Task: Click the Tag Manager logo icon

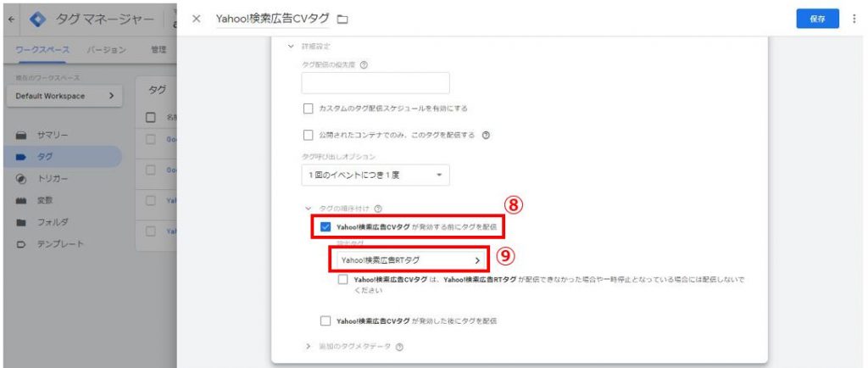Action: [x=37, y=20]
